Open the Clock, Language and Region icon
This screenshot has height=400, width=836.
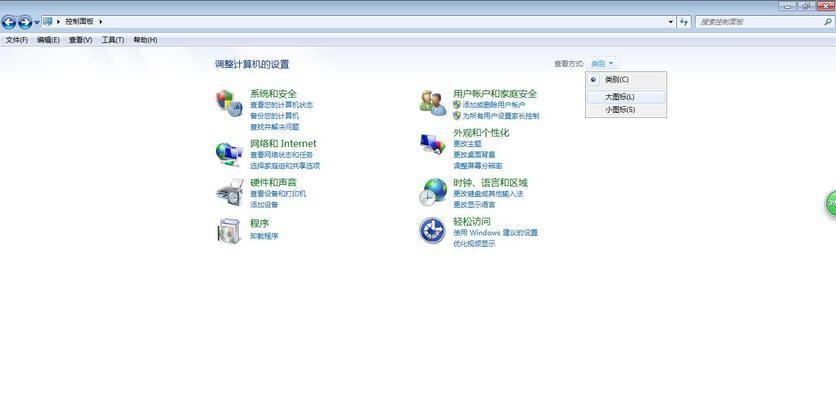click(x=432, y=192)
